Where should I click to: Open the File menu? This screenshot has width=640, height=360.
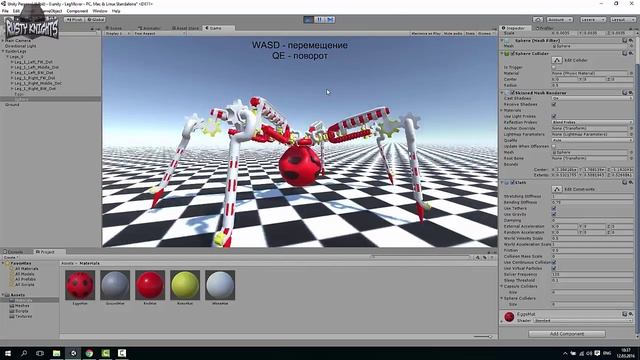5,11
